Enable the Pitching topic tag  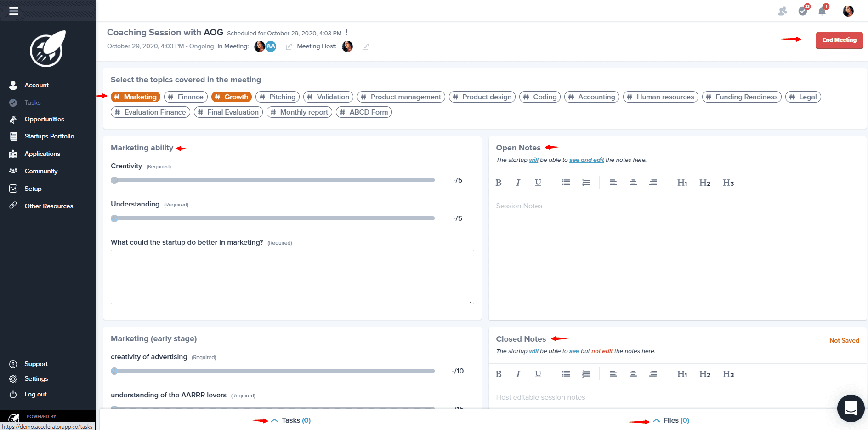coord(278,97)
